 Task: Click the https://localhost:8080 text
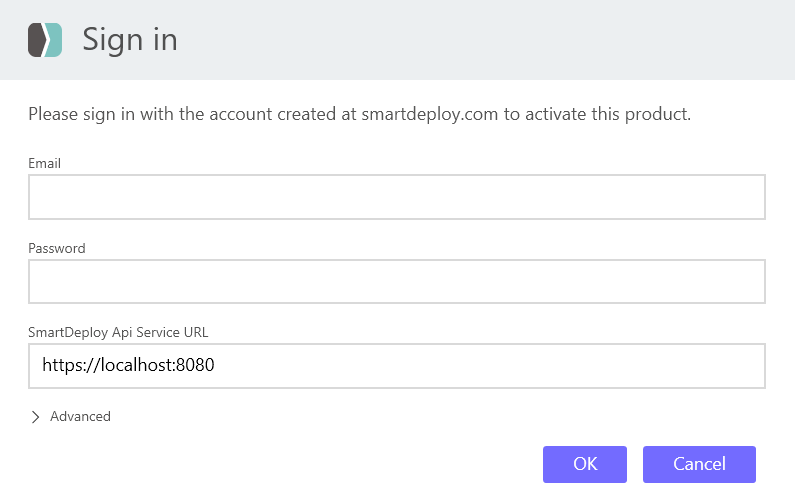(x=128, y=366)
